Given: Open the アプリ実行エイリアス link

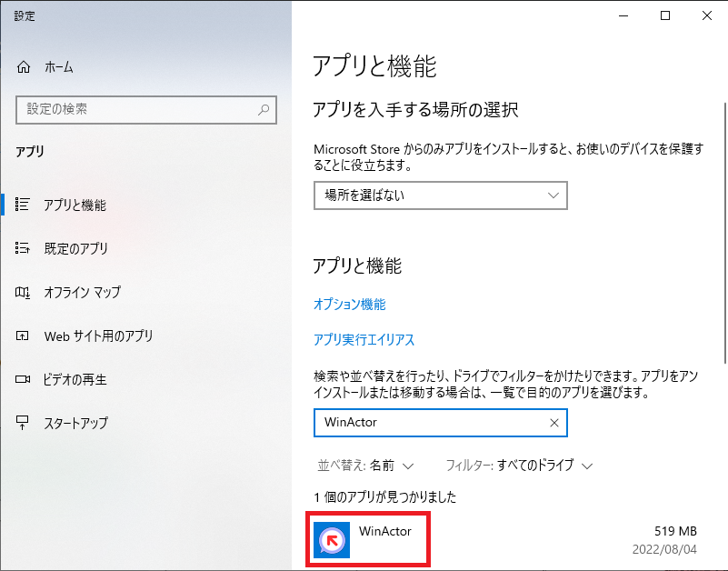Looking at the screenshot, I should [364, 340].
